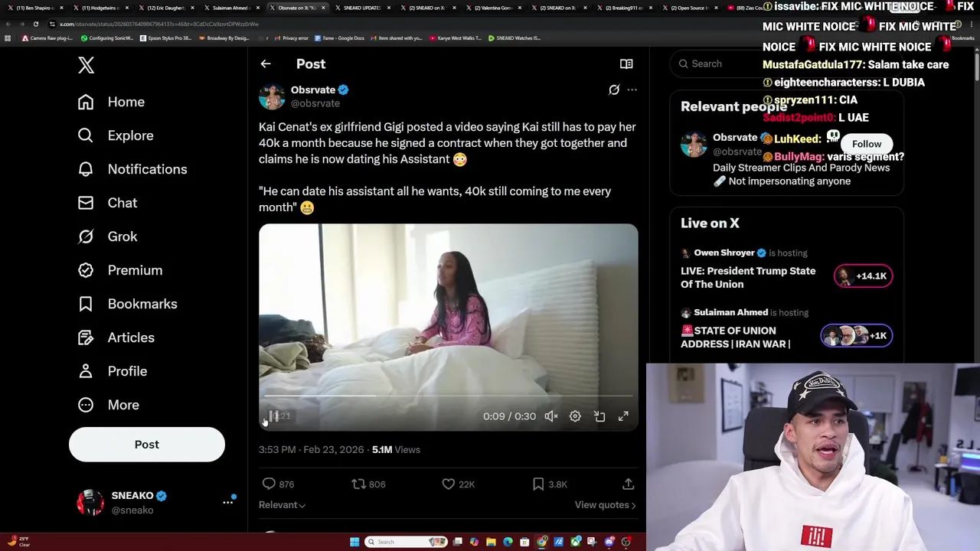The height and width of the screenshot is (551, 980).
Task: Open Discord from the taskbar
Action: point(609,542)
